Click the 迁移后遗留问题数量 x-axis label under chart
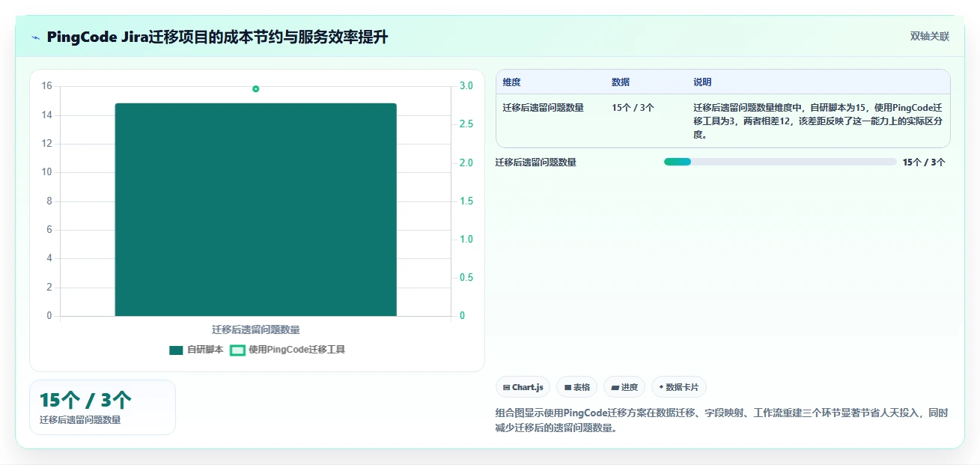 tap(256, 329)
